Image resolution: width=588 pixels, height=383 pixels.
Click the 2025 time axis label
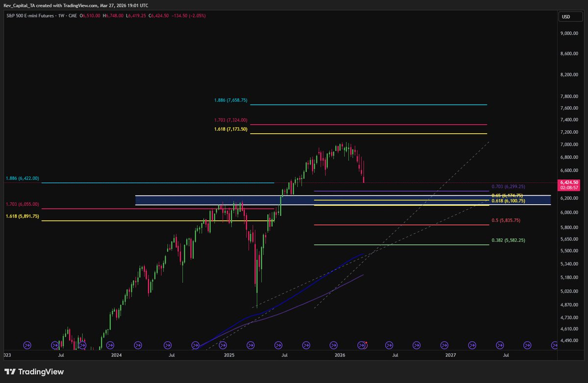[228, 355]
